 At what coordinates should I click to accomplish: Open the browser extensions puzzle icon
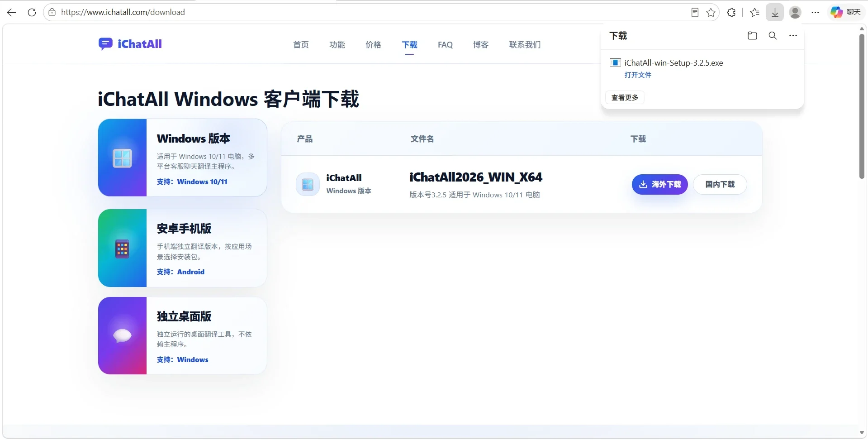coord(731,13)
